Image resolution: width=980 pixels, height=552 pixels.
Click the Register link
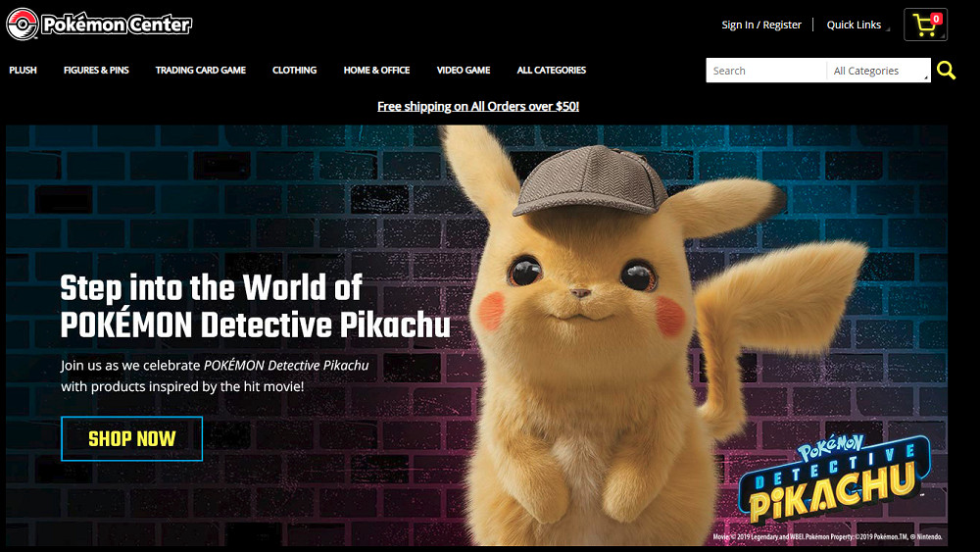[782, 25]
